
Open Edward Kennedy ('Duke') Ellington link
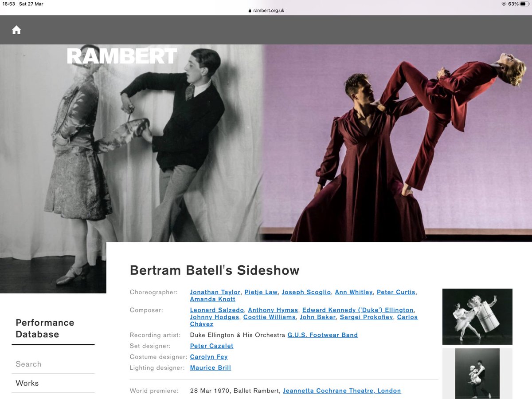pyautogui.click(x=358, y=310)
